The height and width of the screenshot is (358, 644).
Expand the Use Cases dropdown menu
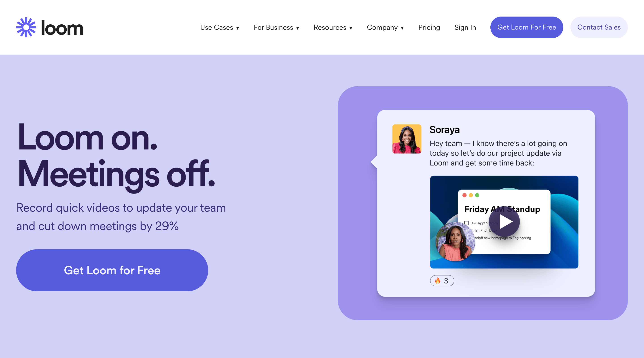click(x=219, y=27)
